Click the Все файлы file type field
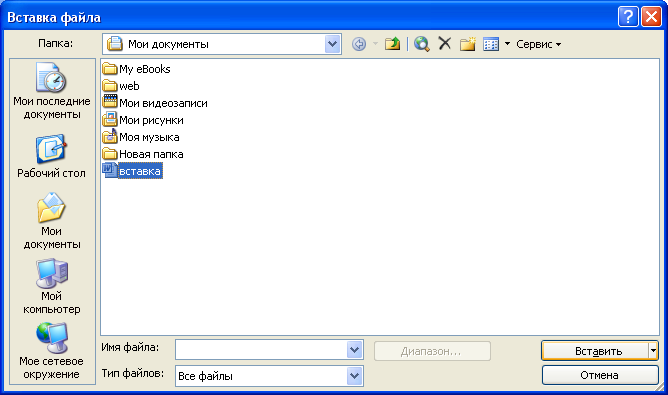The width and height of the screenshot is (668, 395). tap(261, 376)
